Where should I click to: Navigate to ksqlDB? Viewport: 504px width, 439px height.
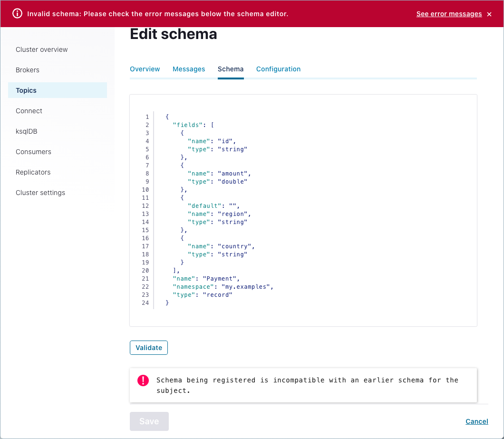tap(27, 131)
